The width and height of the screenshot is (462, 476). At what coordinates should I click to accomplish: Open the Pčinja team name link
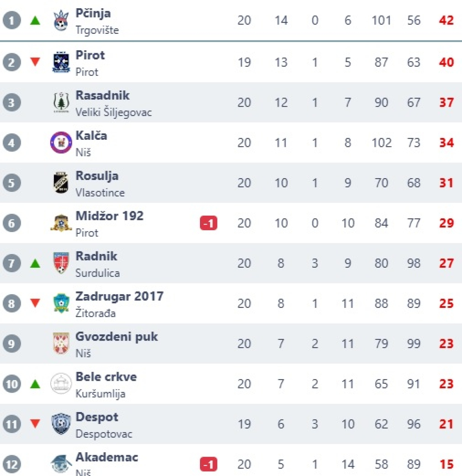click(93, 13)
